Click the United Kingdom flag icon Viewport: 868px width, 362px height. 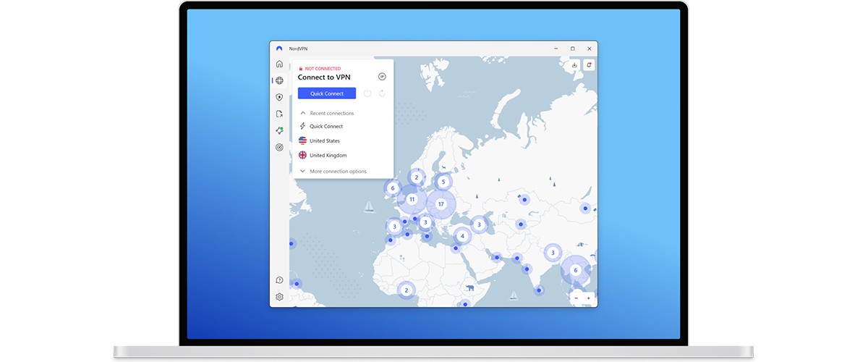point(302,155)
